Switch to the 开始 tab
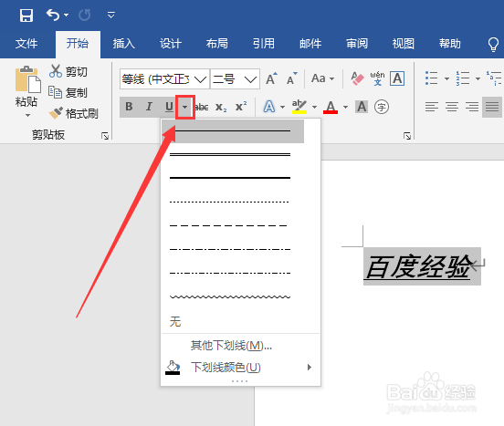Image resolution: width=504 pixels, height=426 pixels. pos(78,44)
